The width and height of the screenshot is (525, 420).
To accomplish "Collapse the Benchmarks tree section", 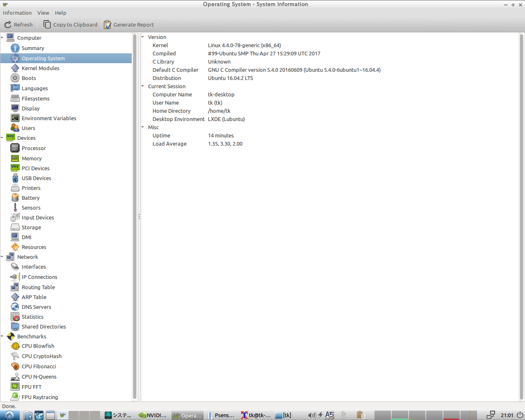I will tap(2, 336).
